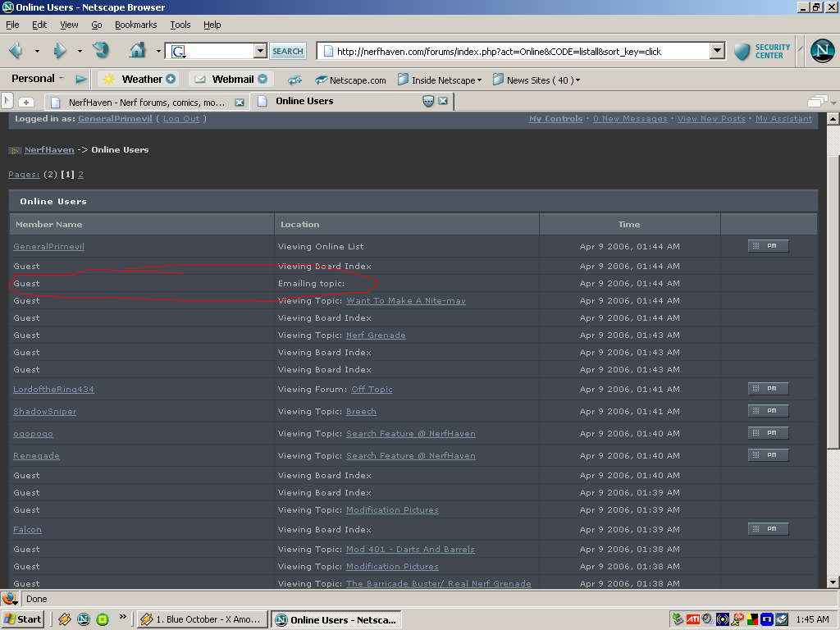The width and height of the screenshot is (840, 630).
Task: Expand the Inside Netscape bookmark folder
Action: 438,80
